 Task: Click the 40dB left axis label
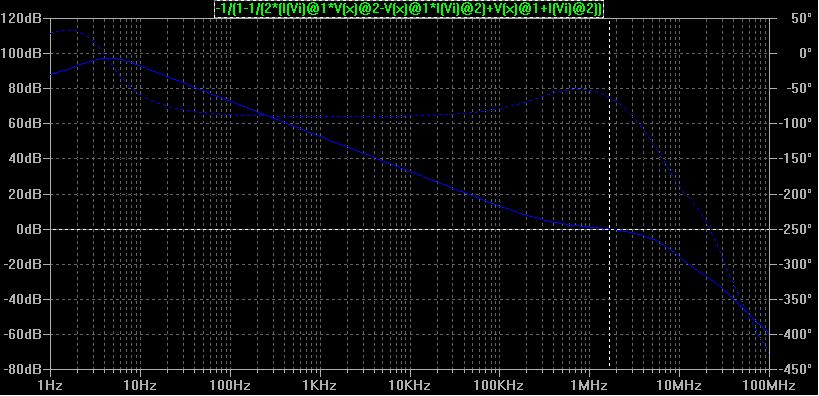pyautogui.click(x=24, y=159)
